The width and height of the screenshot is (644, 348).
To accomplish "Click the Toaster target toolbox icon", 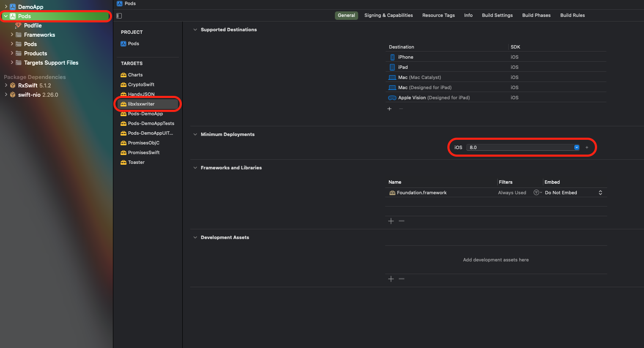I will [123, 162].
